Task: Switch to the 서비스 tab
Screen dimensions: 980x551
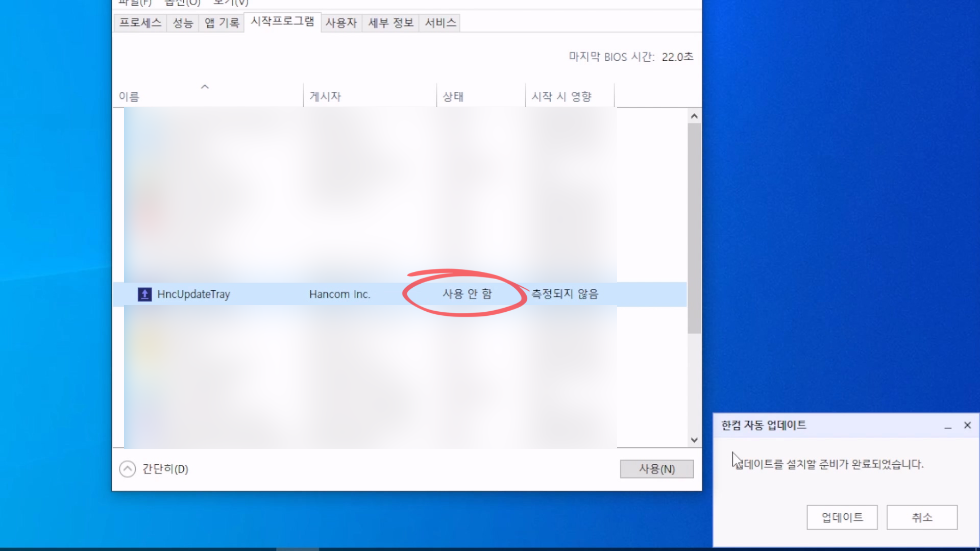Action: tap(440, 23)
